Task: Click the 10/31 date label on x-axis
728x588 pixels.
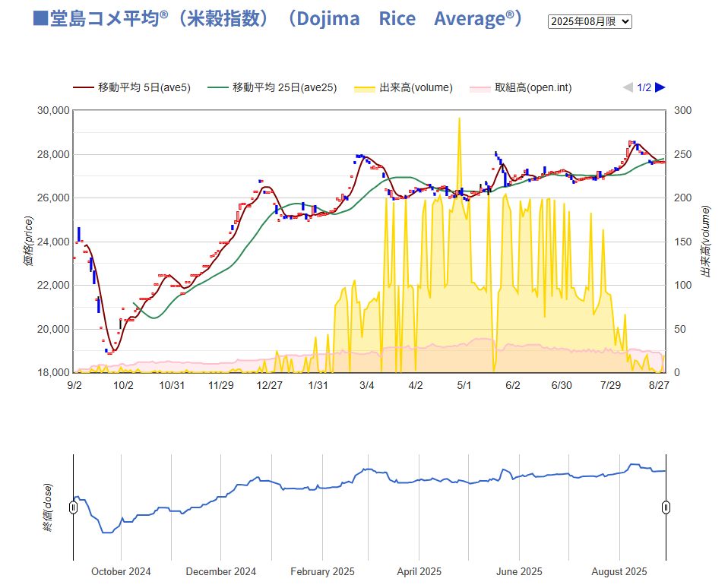Action: 172,385
